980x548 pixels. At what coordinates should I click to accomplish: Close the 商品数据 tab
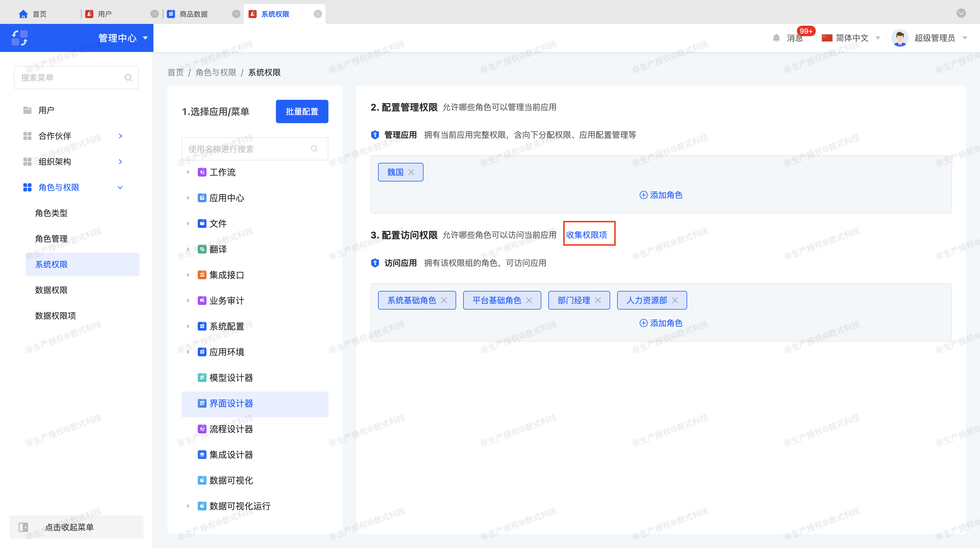[236, 14]
